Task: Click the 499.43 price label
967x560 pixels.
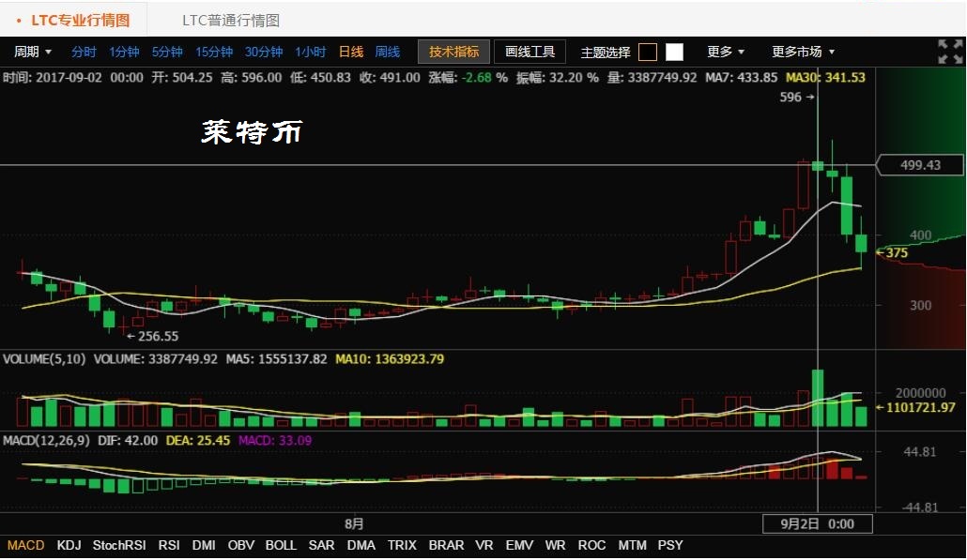Action: pyautogui.click(x=919, y=165)
